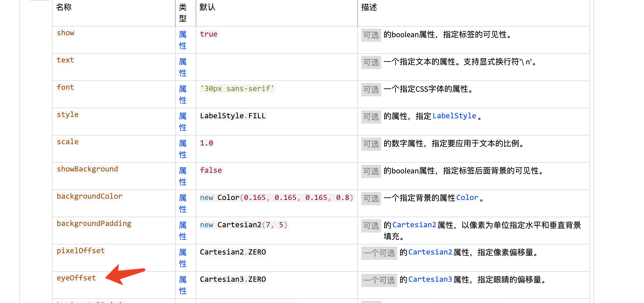Open the 属性 type link in the text row
644x303 pixels.
[x=183, y=67]
